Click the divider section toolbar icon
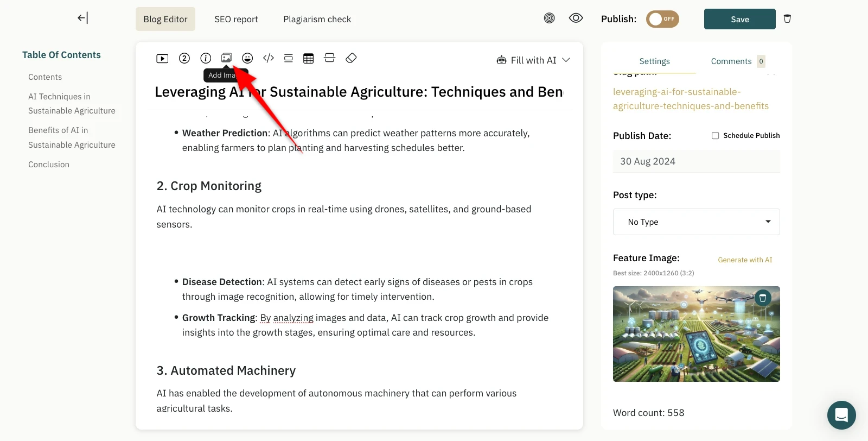Viewport: 868px width, 441px height. click(x=329, y=58)
